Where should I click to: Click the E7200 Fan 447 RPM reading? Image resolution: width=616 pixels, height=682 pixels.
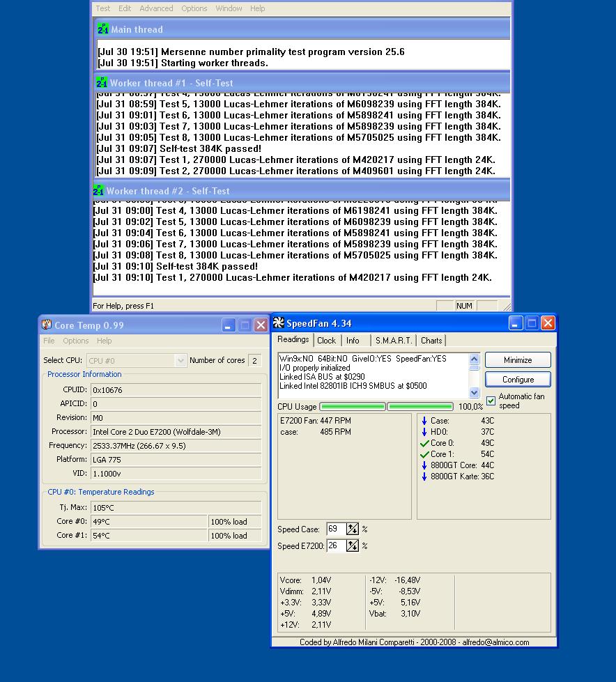[316, 421]
